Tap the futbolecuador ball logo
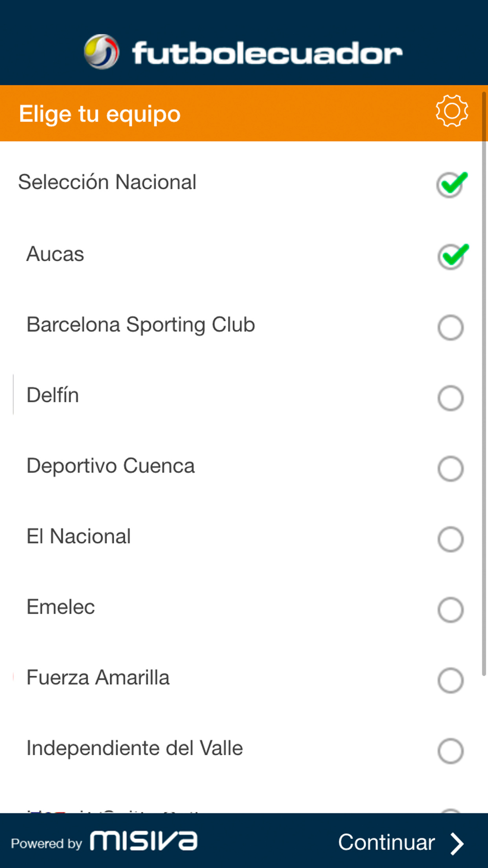This screenshot has height=868, width=488. 102,52
